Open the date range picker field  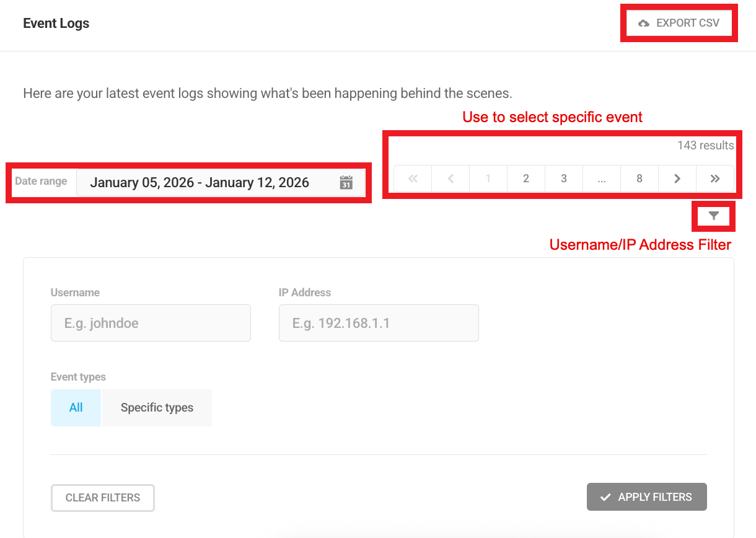200,182
